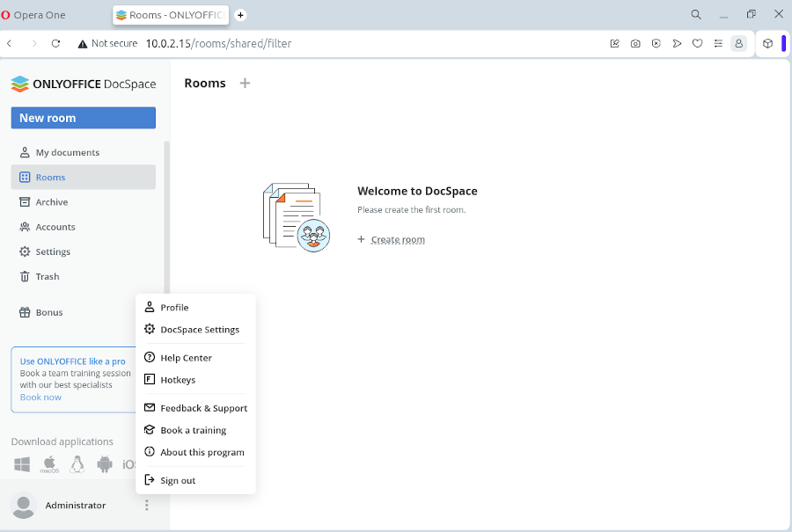Click the Windows download icon
Image resolution: width=792 pixels, height=532 pixels.
[x=22, y=464]
